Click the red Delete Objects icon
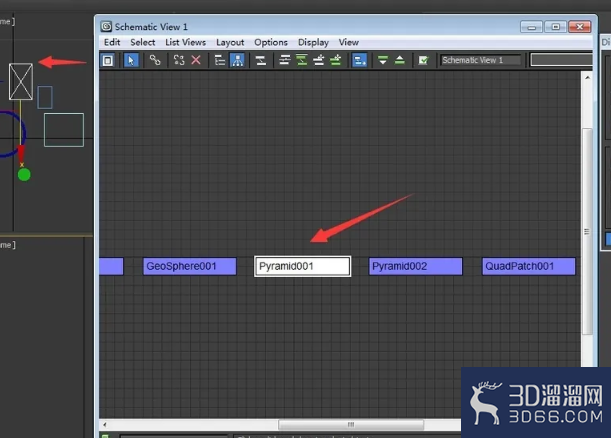Screen dimensions: 611x438 [x=196, y=60]
